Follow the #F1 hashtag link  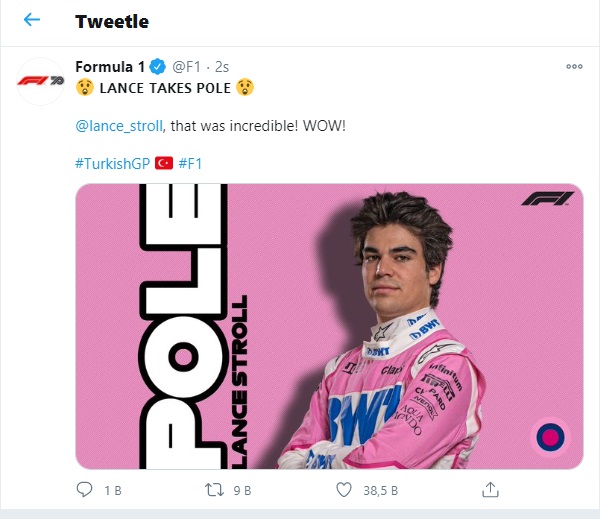tap(195, 163)
